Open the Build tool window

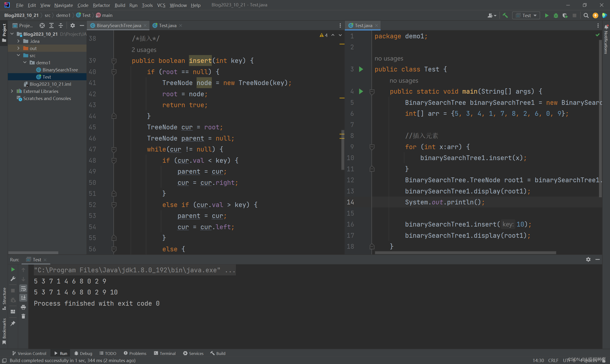pyautogui.click(x=218, y=353)
